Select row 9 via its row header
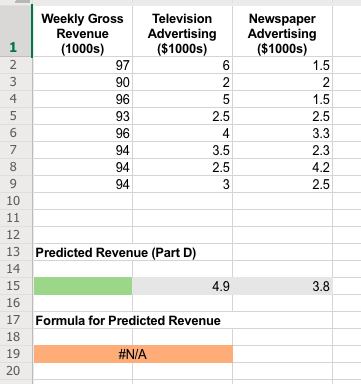 [16, 184]
